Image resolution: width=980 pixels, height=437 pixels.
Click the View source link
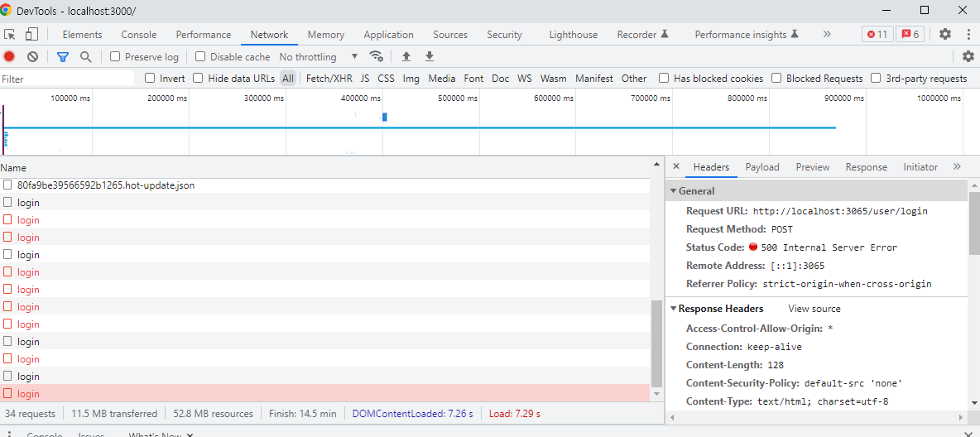(x=814, y=309)
